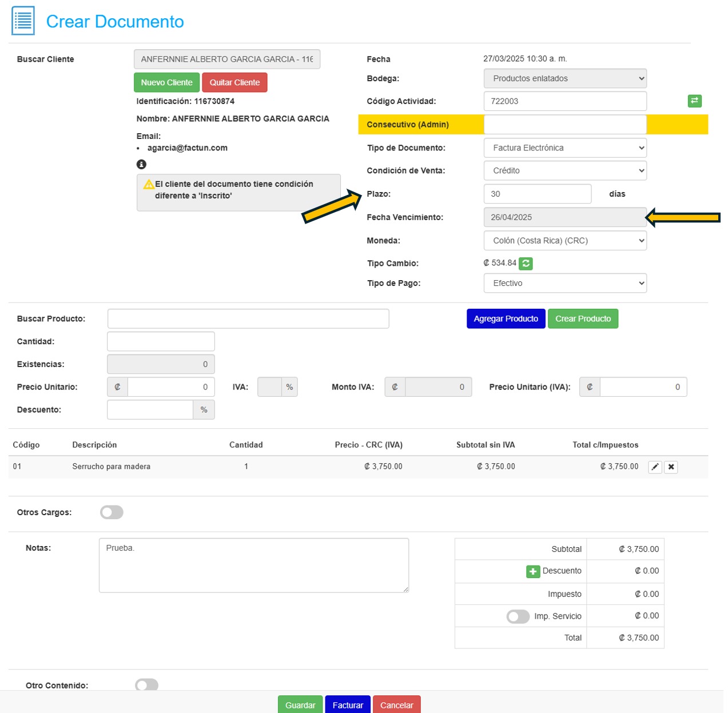Click the Monto IVA amount field

click(438, 387)
